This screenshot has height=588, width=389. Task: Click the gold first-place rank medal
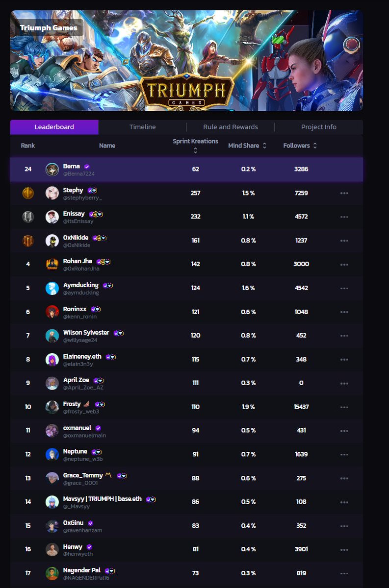pos(28,193)
